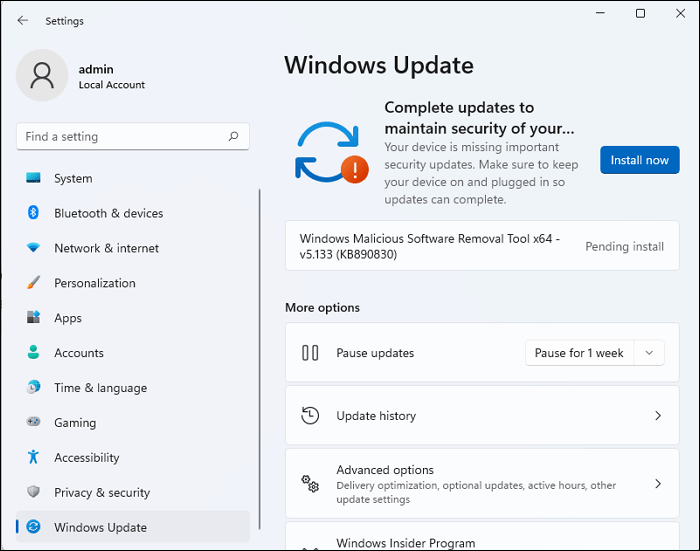Click the System monitor icon in sidebar

pos(34,178)
